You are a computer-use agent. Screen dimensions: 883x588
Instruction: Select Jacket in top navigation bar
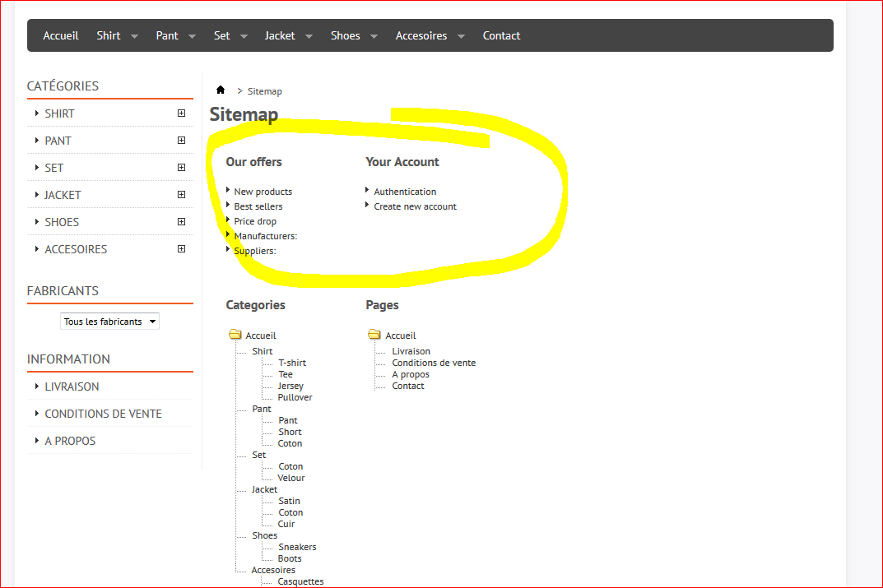click(280, 35)
